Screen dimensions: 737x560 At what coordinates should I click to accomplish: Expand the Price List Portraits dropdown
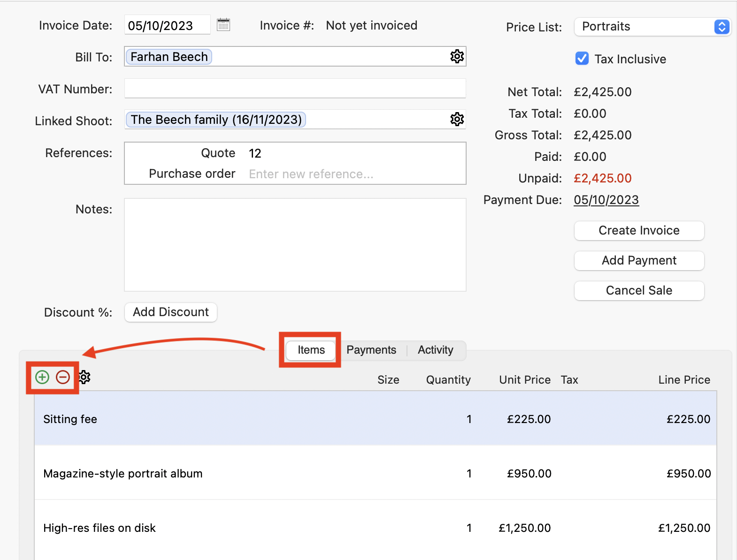(722, 27)
